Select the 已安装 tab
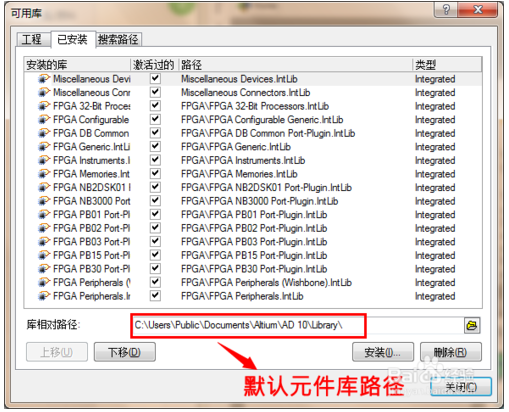Image resolution: width=509 pixels, height=412 pixels. [72, 39]
